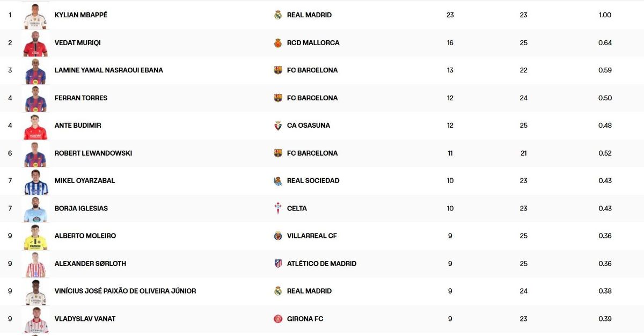
Task: Click the Ferran Torres player name
Action: point(81,98)
